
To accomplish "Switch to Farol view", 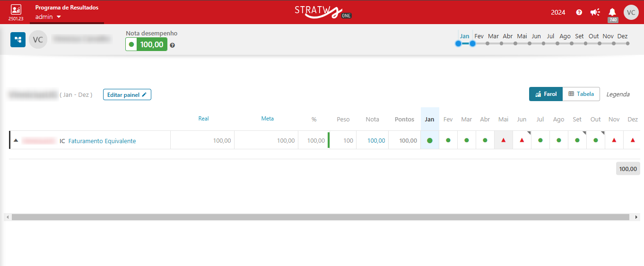I will pos(546,94).
